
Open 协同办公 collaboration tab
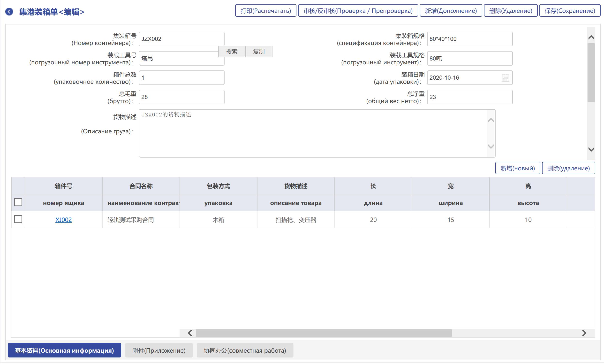pyautogui.click(x=245, y=350)
